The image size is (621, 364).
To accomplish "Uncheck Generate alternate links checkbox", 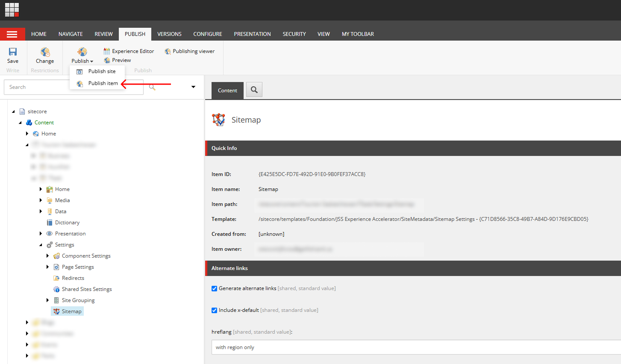I will (215, 288).
